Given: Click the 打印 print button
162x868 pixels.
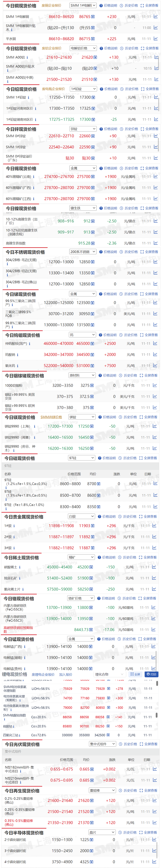Looking at the screenshot, I should point(151,674).
